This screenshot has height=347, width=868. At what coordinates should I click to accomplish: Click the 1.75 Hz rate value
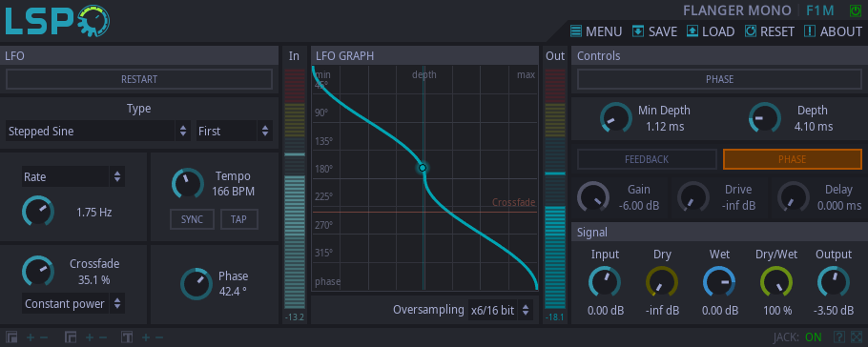pyautogui.click(x=94, y=213)
